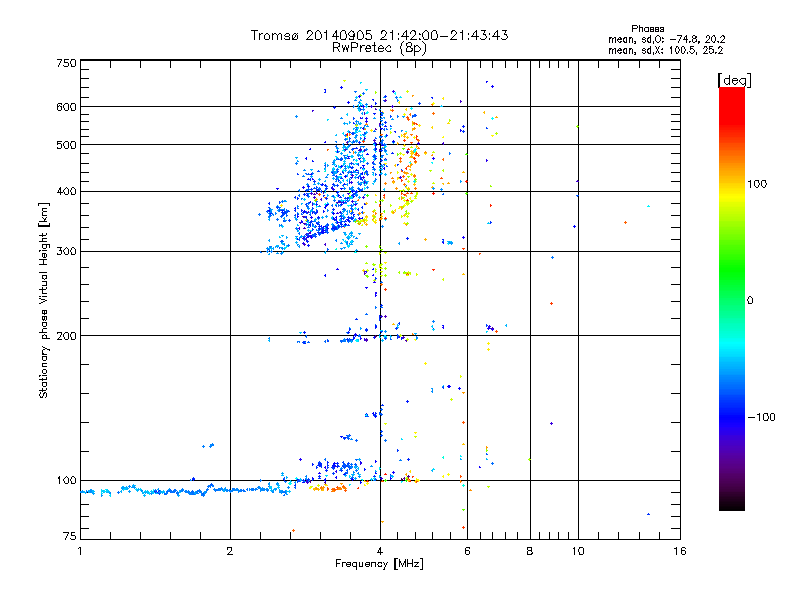Image resolution: width=800 pixels, height=600 pixels.
Task: Click the y-axis tick label '200'
Action: pos(66,336)
